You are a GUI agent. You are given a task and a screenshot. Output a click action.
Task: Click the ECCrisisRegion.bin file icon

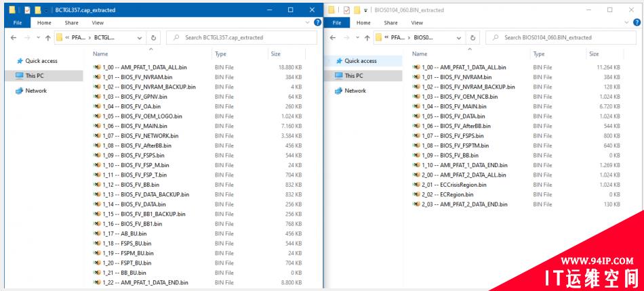pyautogui.click(x=416, y=184)
